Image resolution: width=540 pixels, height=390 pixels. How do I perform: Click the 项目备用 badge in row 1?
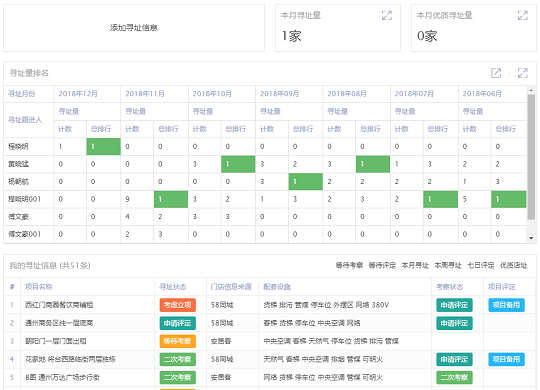[506, 305]
